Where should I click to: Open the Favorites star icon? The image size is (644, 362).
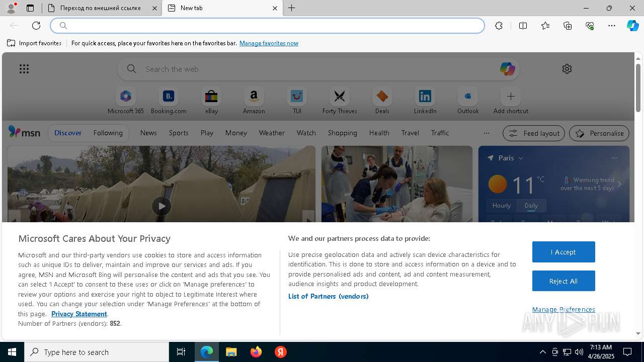[545, 26]
